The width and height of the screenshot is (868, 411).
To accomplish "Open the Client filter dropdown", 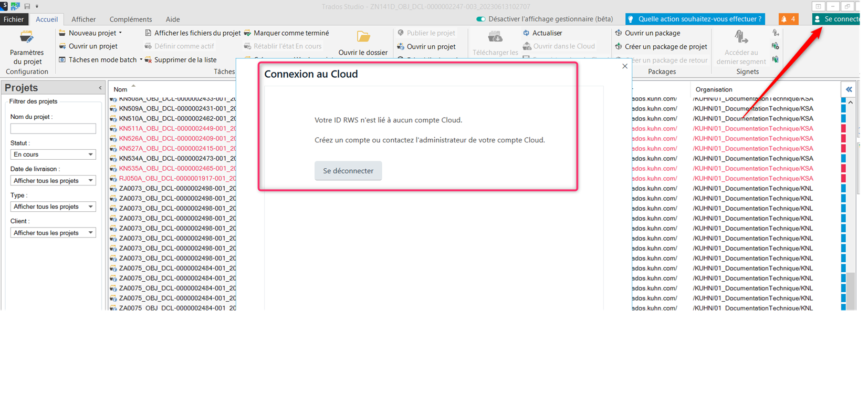I will [53, 233].
